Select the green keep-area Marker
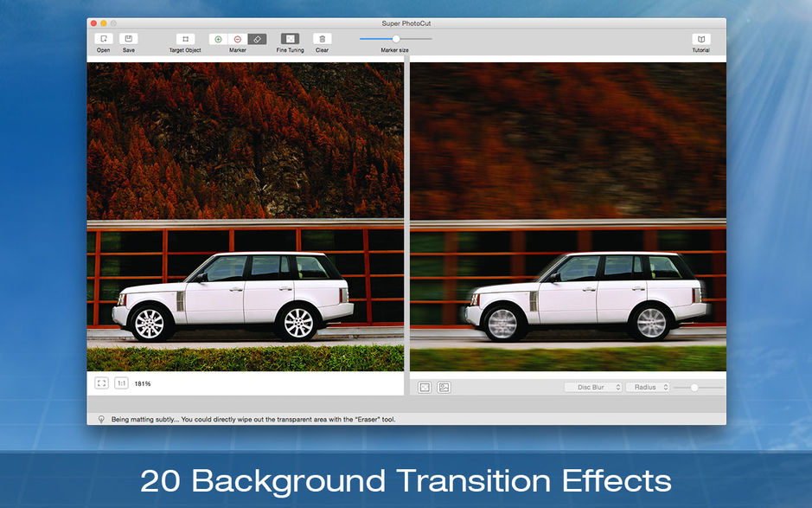 click(216, 38)
